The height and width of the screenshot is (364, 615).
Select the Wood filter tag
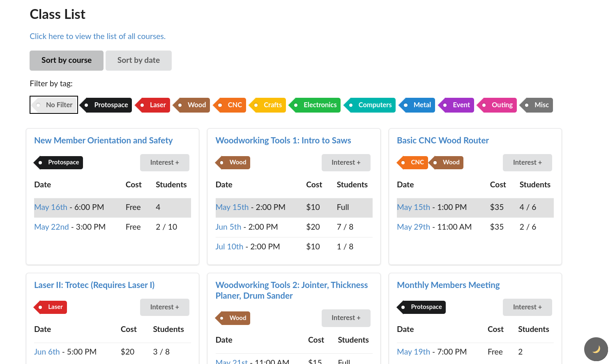tap(192, 105)
